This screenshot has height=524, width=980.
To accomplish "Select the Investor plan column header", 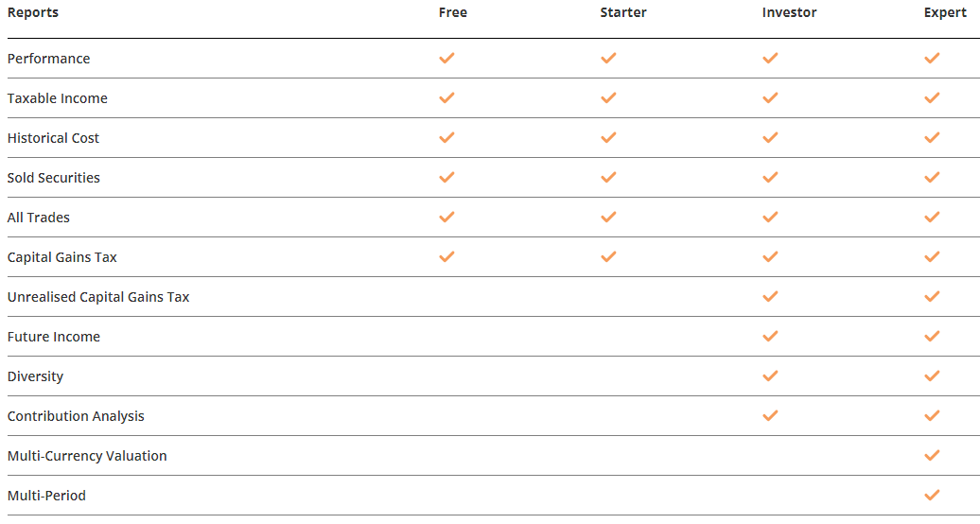I will 789,12.
